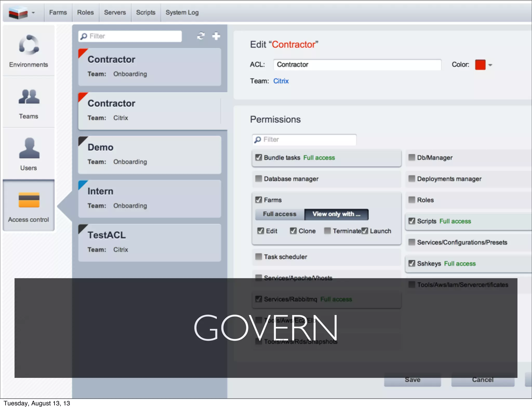Open the Servers menu

(115, 12)
